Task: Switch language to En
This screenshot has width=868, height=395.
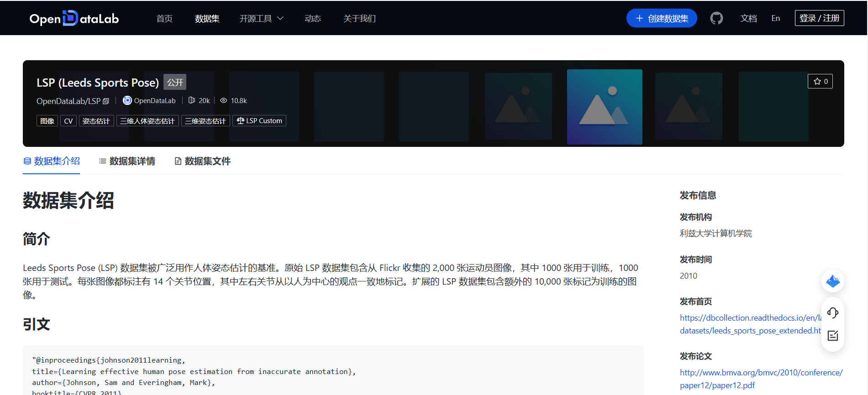Action: [x=776, y=18]
